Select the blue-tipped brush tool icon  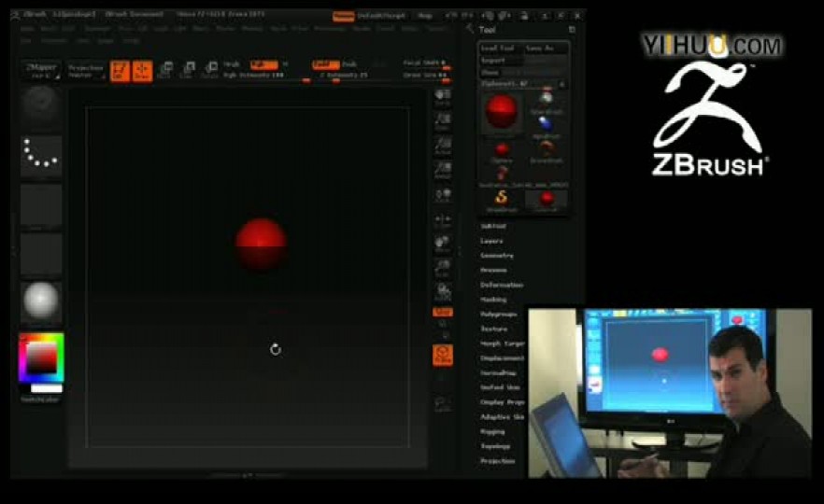tap(547, 126)
